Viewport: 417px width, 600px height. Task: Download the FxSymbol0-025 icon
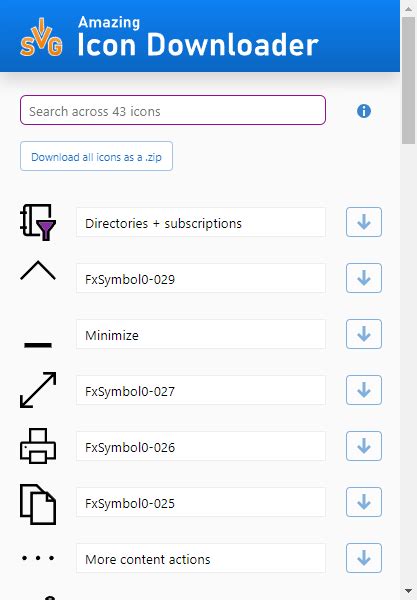tap(364, 502)
